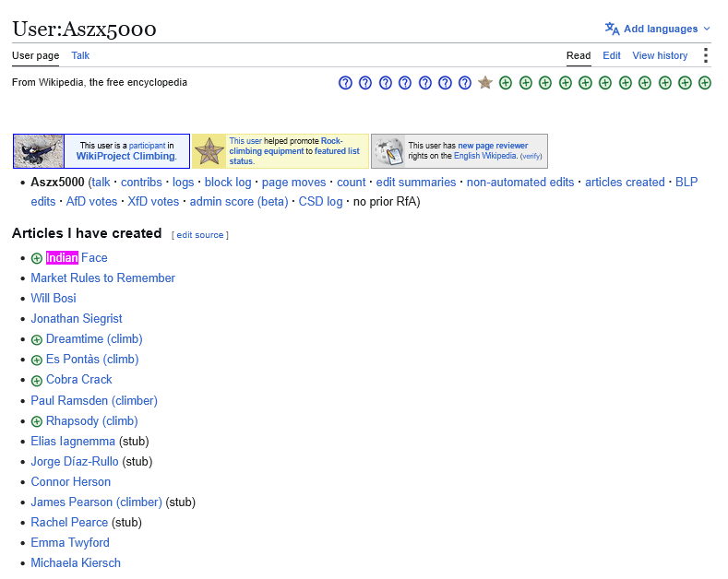Screen dimensions: 728x579
Task: Open the admin score (beta) link
Action: click(x=239, y=202)
